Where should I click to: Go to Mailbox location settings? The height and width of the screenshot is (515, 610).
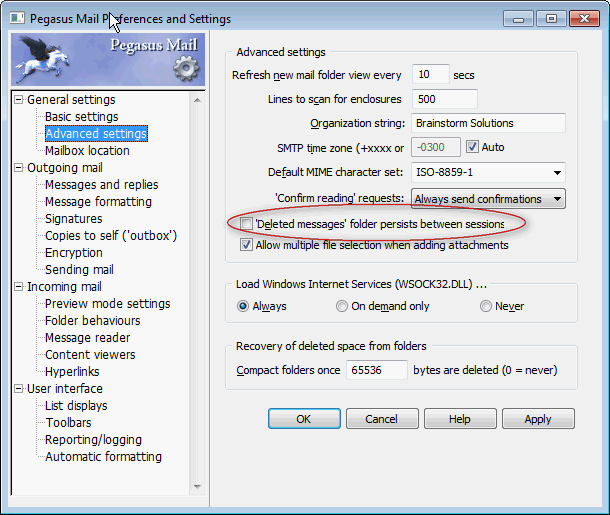pos(87,151)
